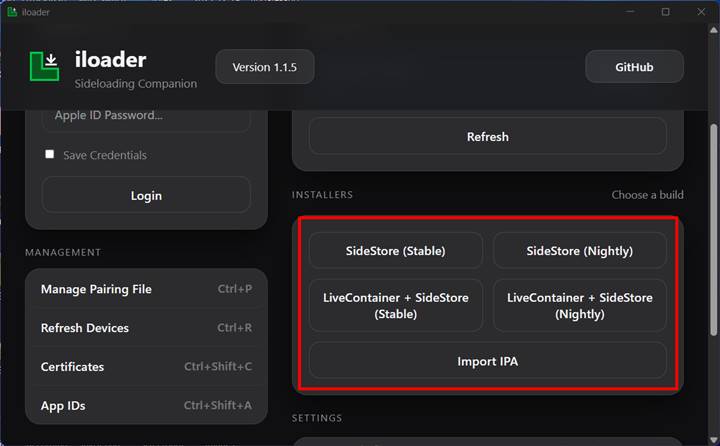Click the scrollbar up arrow
This screenshot has height=446, width=720.
(x=714, y=31)
